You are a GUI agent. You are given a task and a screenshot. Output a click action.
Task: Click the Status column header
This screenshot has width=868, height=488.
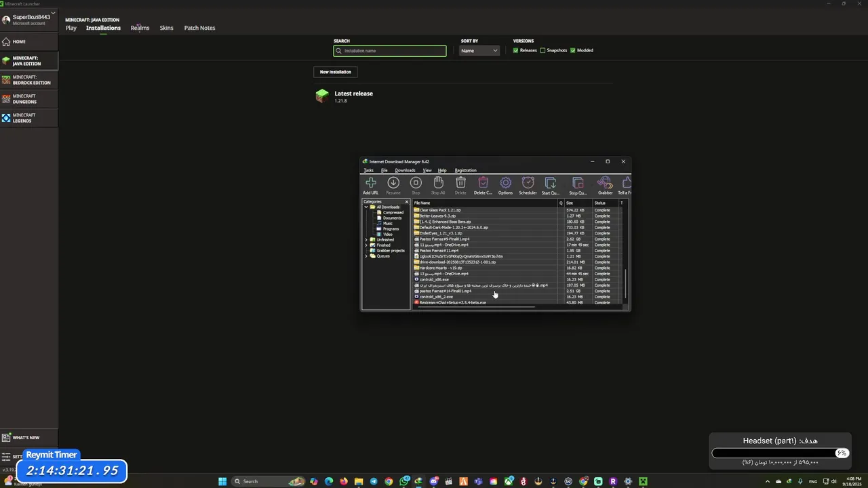click(606, 203)
